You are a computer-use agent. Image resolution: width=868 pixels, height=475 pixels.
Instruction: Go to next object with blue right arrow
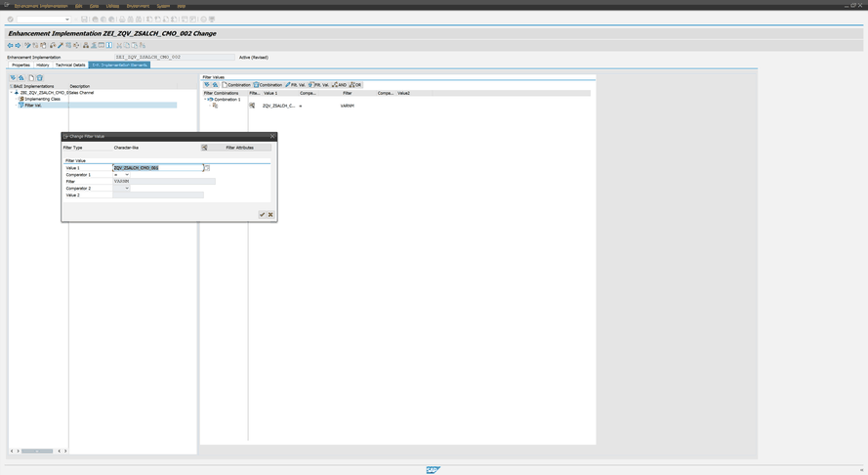(18, 46)
